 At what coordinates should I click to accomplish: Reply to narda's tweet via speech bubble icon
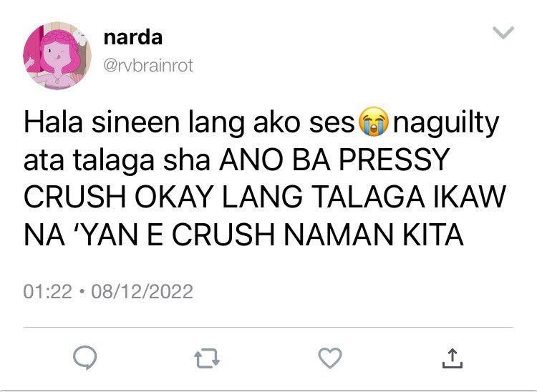[x=85, y=358]
